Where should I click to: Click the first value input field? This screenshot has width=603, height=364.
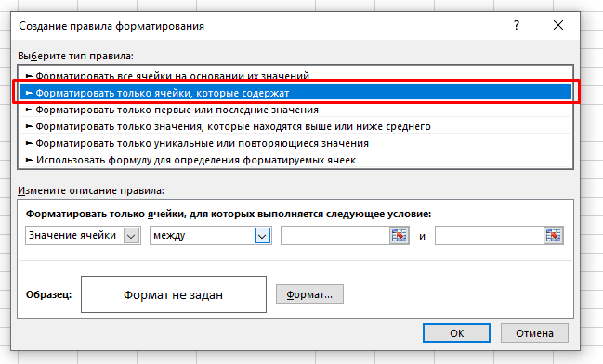click(x=335, y=235)
